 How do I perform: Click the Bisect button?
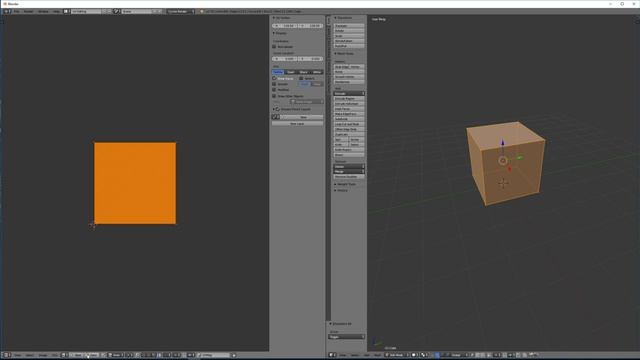(349, 155)
